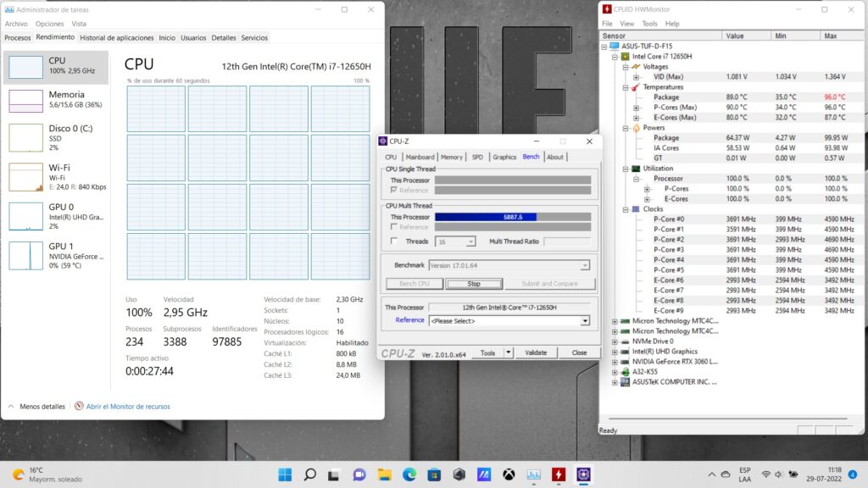This screenshot has height=488, width=868.
Task: Launch Microsoft Edge from the taskbar
Action: [x=409, y=474]
